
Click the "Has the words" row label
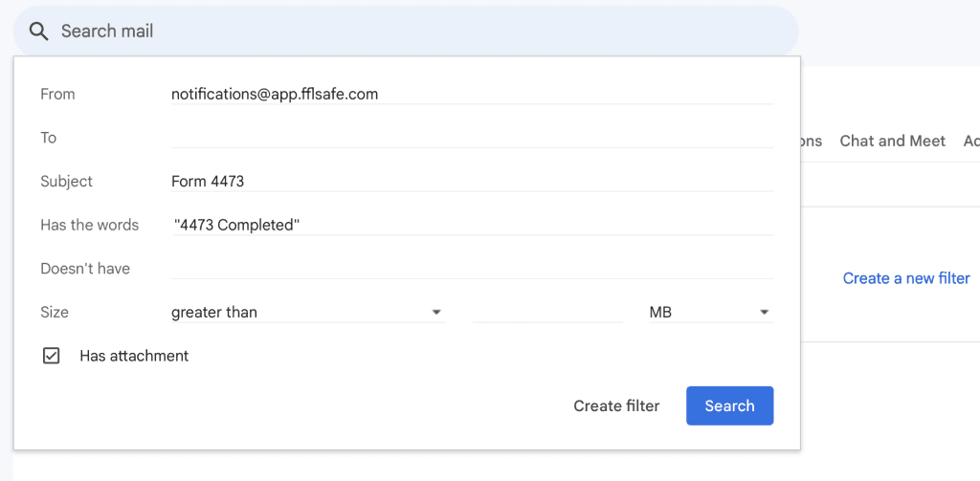(89, 225)
